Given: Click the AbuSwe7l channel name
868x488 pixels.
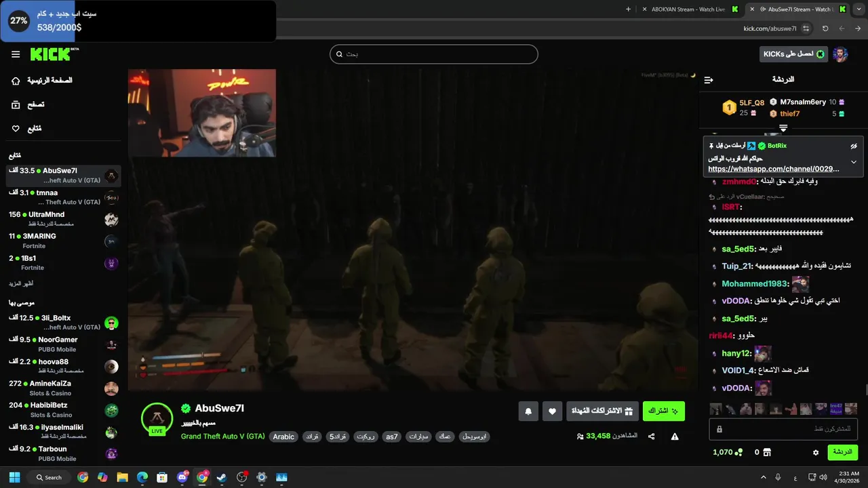Looking at the screenshot, I should [219, 408].
